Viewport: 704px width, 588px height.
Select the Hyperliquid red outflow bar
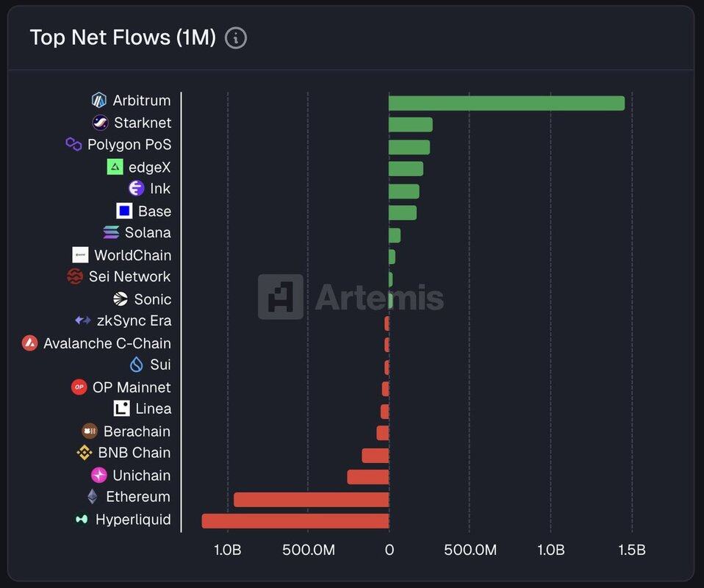coord(295,521)
